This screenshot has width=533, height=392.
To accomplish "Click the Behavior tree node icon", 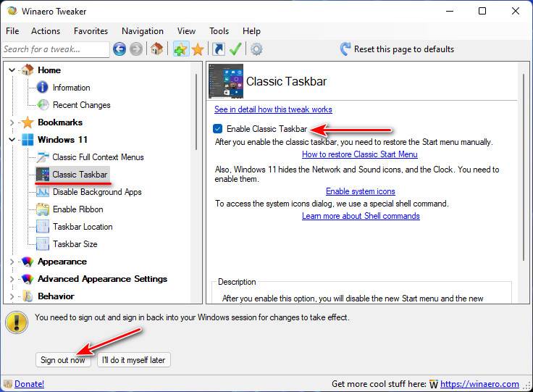I will tap(28, 296).
